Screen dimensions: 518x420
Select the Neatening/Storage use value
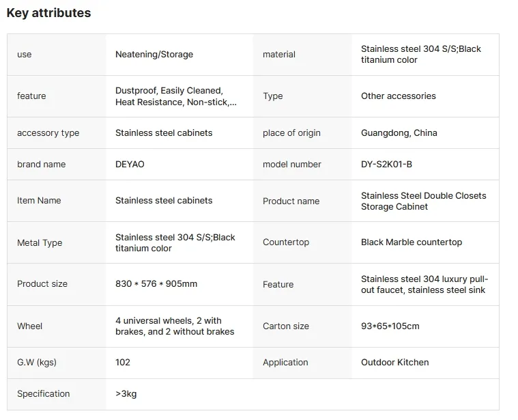tap(154, 54)
